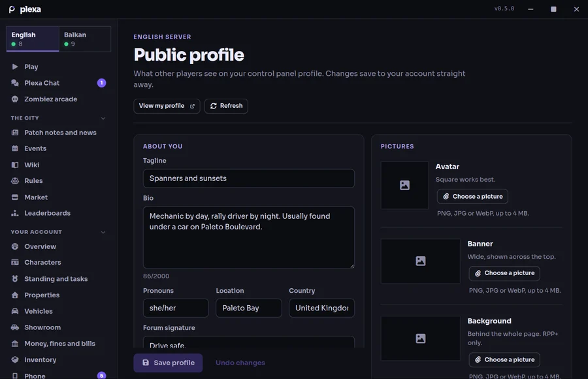Screen dimensions: 588x379
Task: Open Patch notes and news
Action: [x=59, y=133]
